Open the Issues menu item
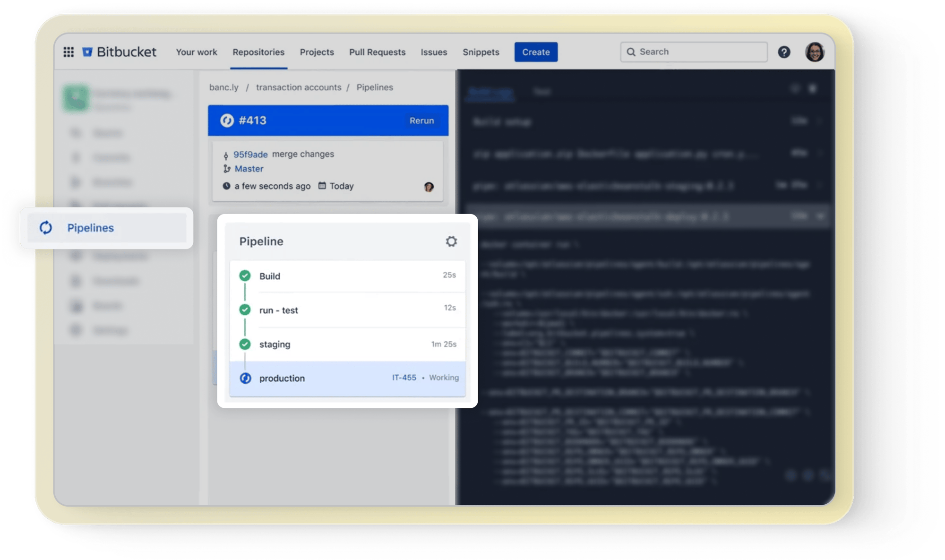This screenshot has height=560, width=945. tap(434, 52)
